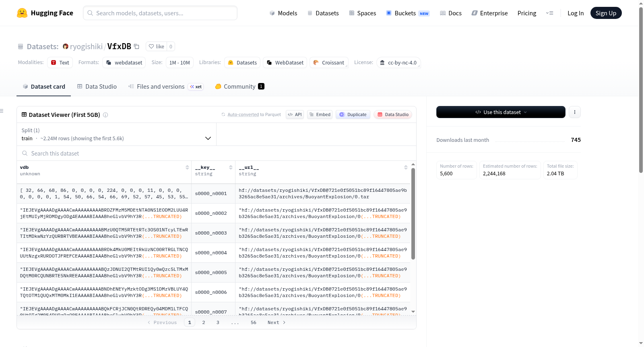The height and width of the screenshot is (347, 644).
Task: Click Log In
Action: [x=576, y=13]
